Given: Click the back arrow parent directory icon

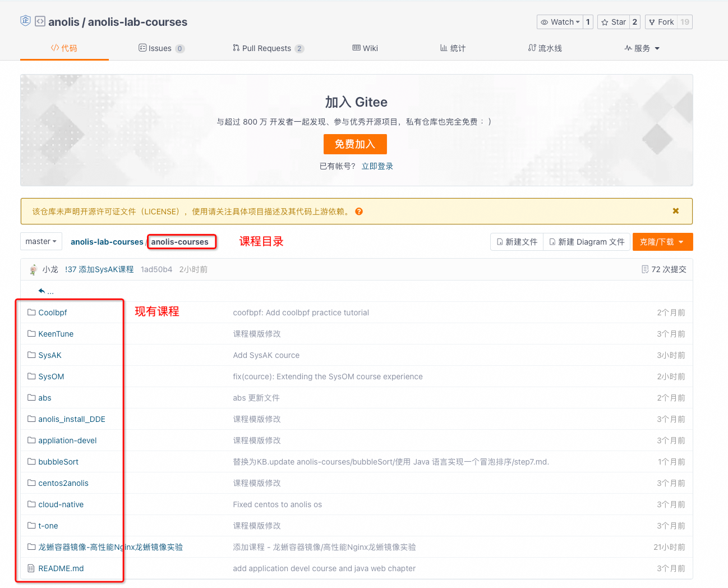Looking at the screenshot, I should pos(42,291).
